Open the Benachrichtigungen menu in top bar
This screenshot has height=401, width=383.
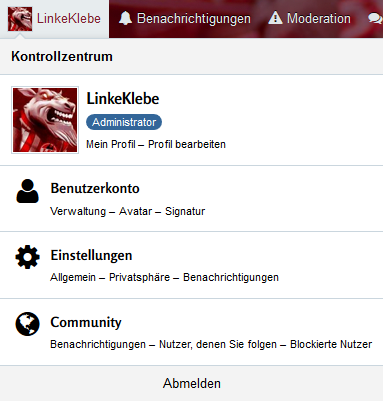tap(185, 18)
